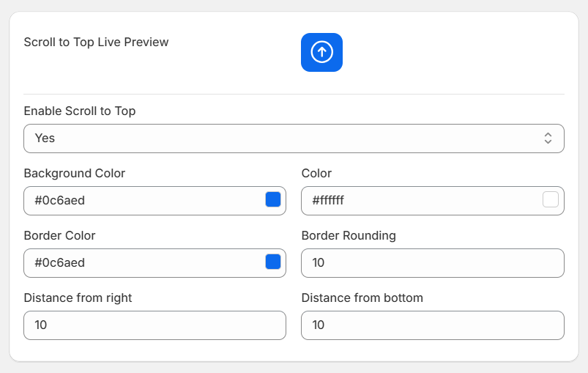
Task: Click the Distance from right label
Action: tap(78, 298)
